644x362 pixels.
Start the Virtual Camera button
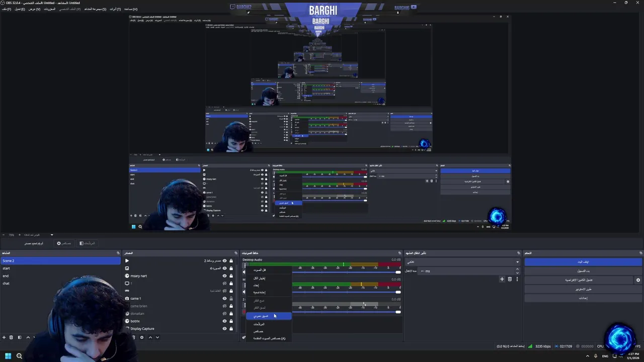pyautogui.click(x=579, y=280)
